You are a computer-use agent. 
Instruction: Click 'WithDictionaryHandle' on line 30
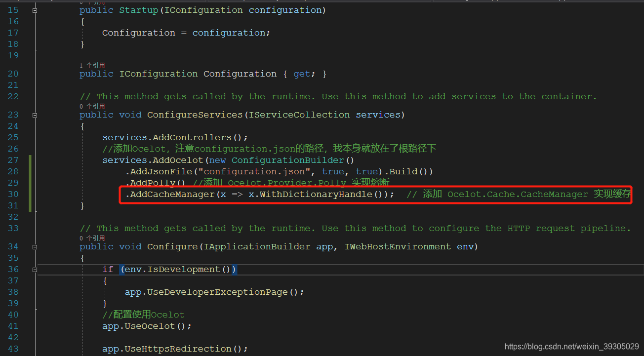tap(316, 194)
